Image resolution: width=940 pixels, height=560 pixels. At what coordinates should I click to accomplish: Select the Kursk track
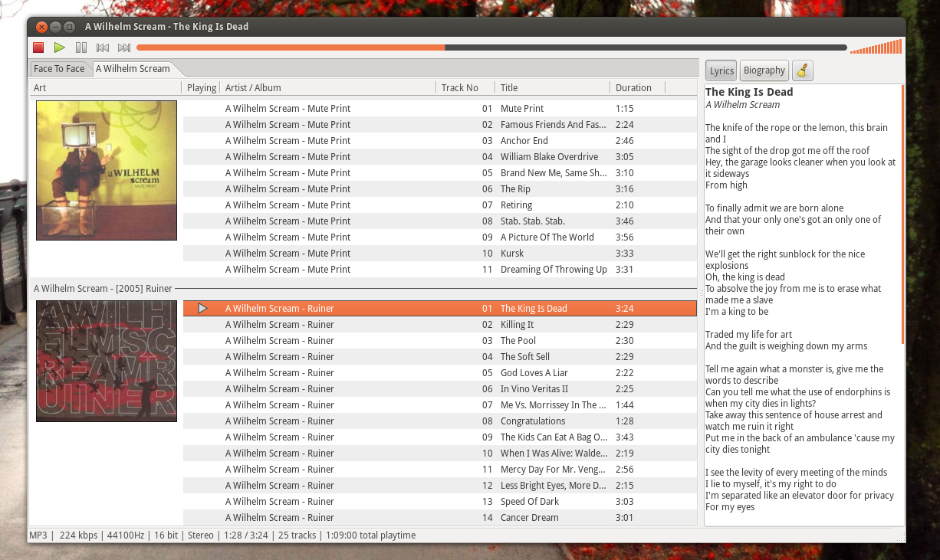439,254
